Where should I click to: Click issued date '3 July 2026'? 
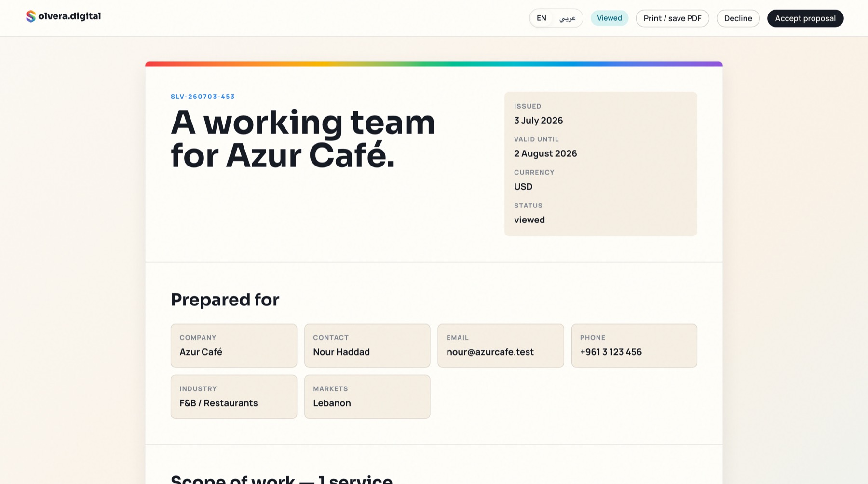point(538,121)
